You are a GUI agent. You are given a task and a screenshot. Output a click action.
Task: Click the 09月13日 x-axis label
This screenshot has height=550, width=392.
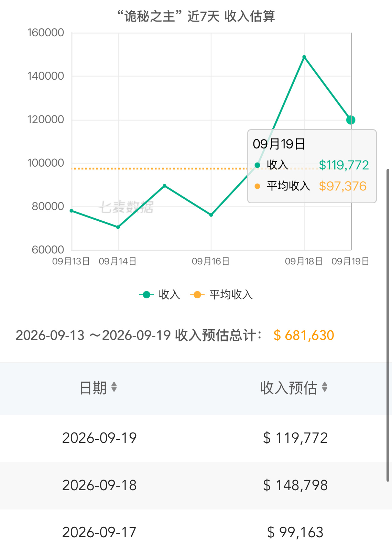point(71,261)
